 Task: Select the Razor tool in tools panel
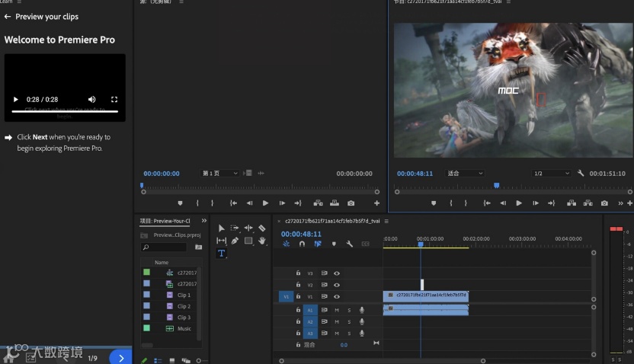click(x=261, y=228)
